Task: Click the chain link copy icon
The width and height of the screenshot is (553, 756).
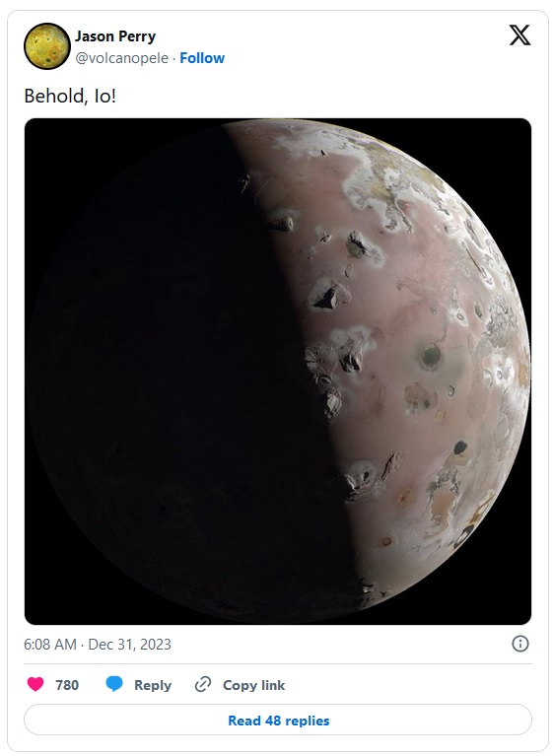Action: (203, 685)
